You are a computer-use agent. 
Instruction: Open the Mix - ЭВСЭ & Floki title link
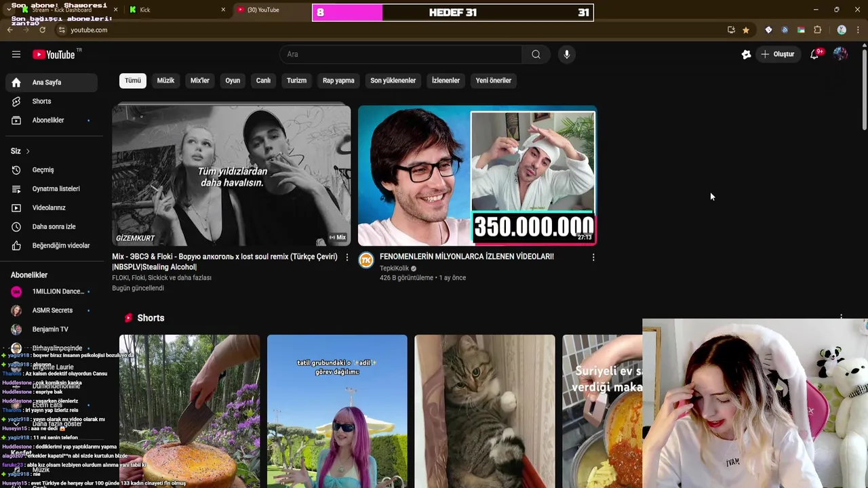224,262
